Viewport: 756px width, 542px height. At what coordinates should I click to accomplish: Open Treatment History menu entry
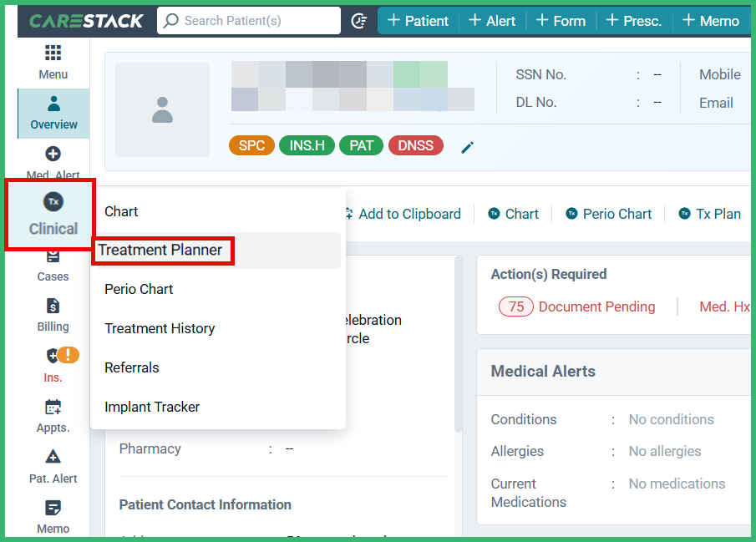pyautogui.click(x=160, y=328)
